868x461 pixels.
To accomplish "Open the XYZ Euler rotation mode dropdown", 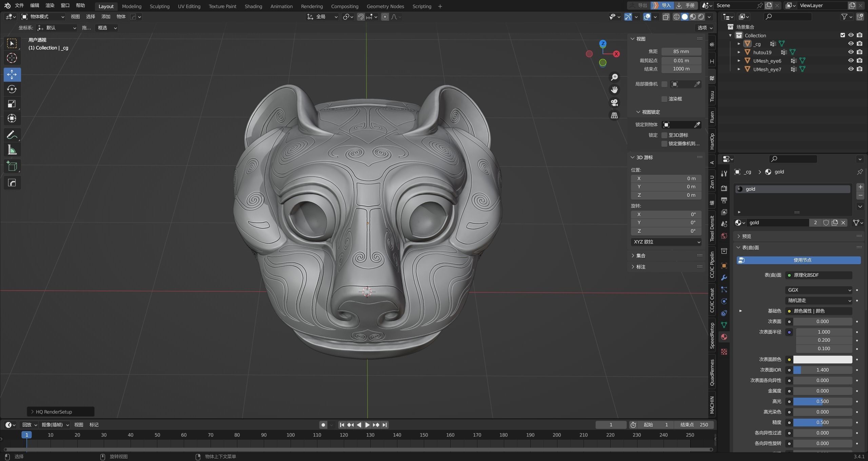I will click(x=666, y=242).
